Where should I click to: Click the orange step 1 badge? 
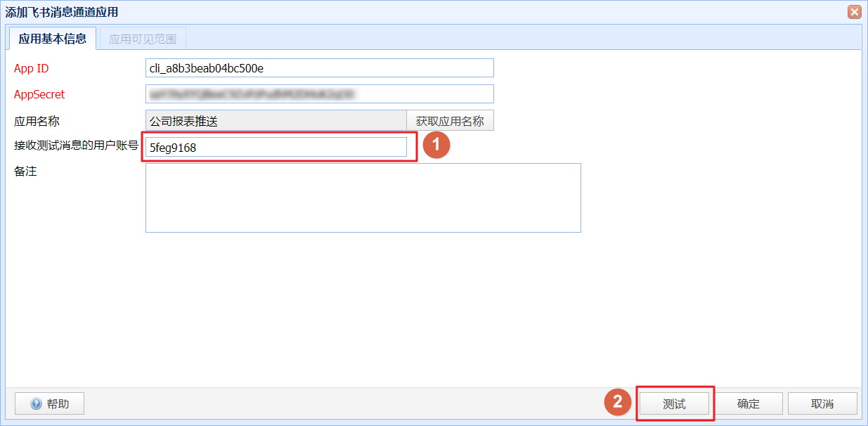click(x=436, y=146)
